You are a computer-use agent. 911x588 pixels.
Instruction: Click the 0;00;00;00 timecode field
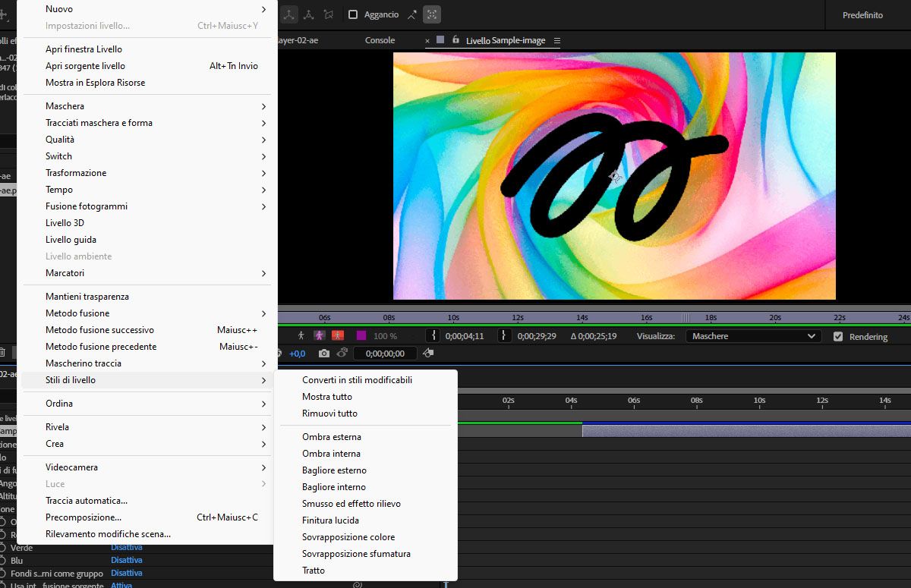click(x=385, y=354)
